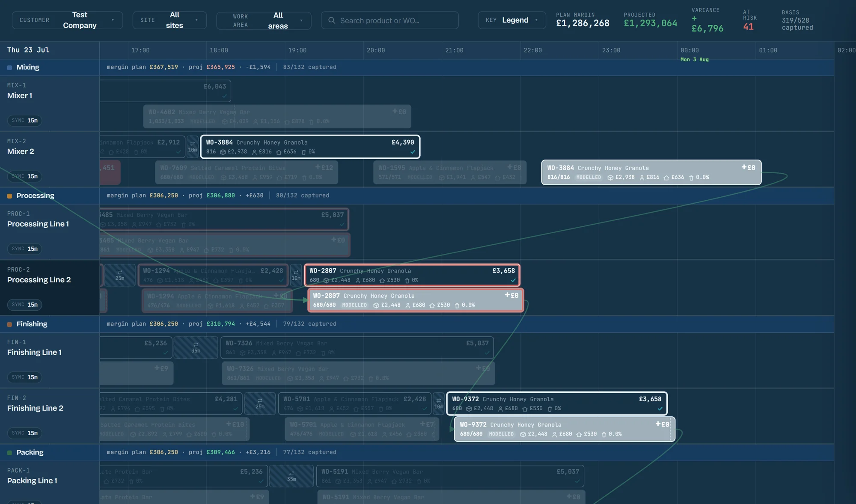Click the 25m changeover block on Processing Line 2
The image size is (856, 504).
click(119, 275)
